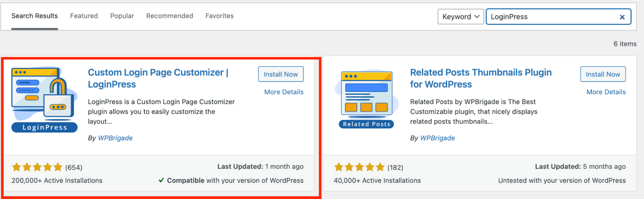View More Details for Related Posts plugin
The height and width of the screenshot is (199, 644).
point(606,92)
